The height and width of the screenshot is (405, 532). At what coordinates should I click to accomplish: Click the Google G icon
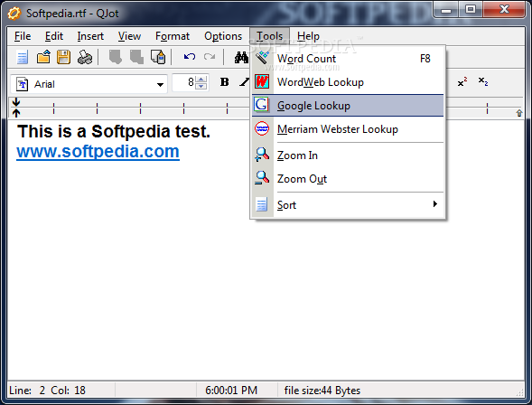[x=262, y=105]
